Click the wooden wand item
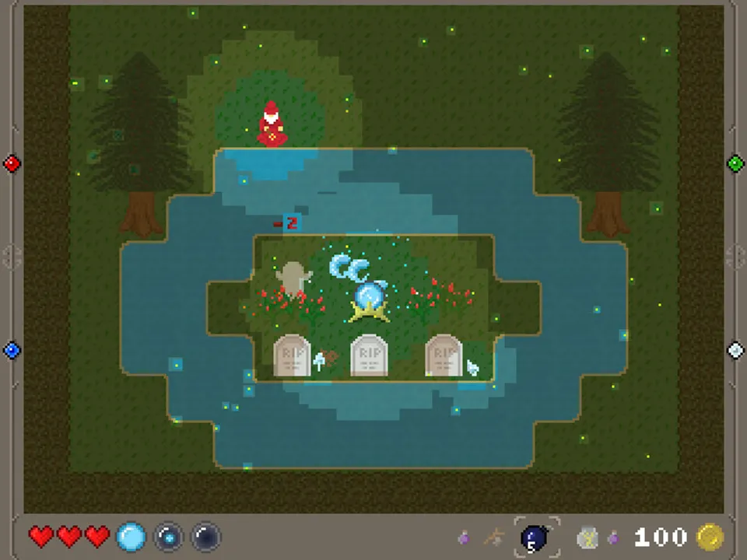This screenshot has height=560, width=747. click(x=494, y=537)
